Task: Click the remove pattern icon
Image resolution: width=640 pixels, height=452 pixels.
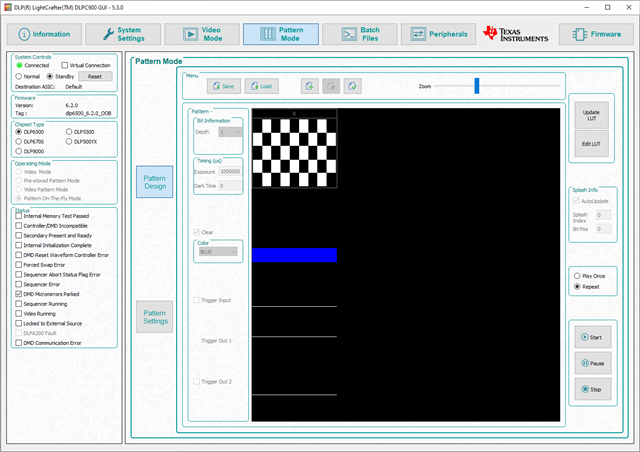Action: coord(331,86)
